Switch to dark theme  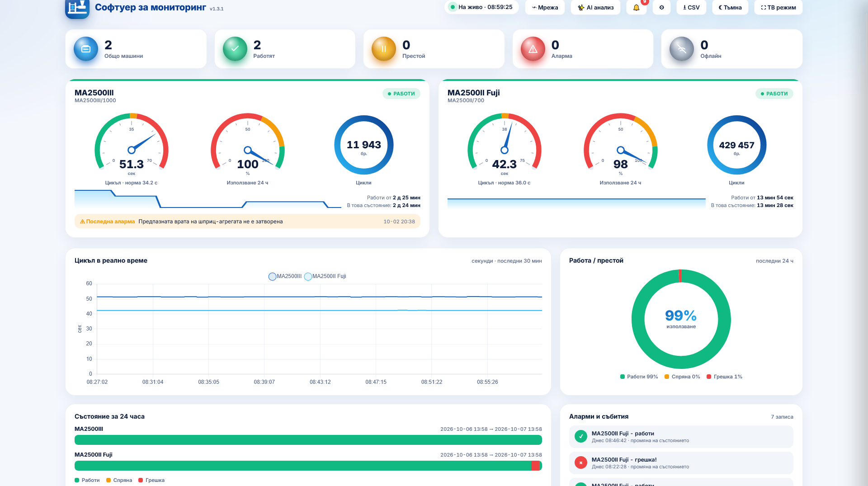click(730, 8)
